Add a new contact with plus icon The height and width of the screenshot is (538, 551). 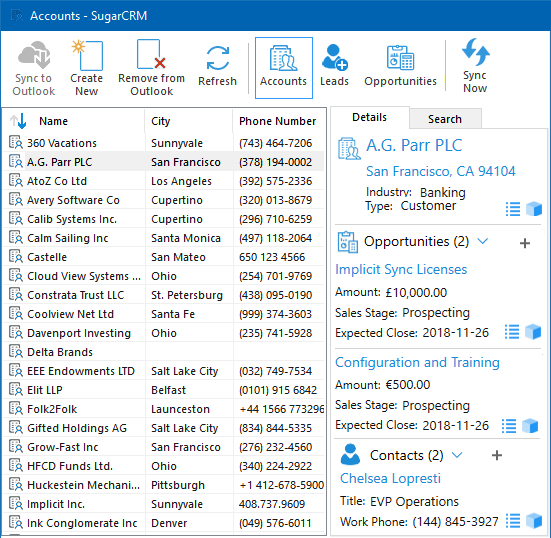coord(497,455)
